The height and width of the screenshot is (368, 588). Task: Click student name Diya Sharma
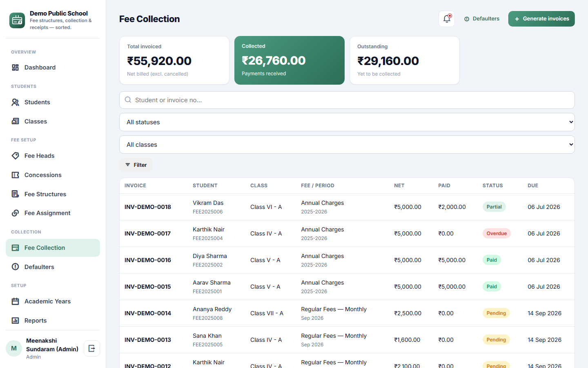point(210,256)
